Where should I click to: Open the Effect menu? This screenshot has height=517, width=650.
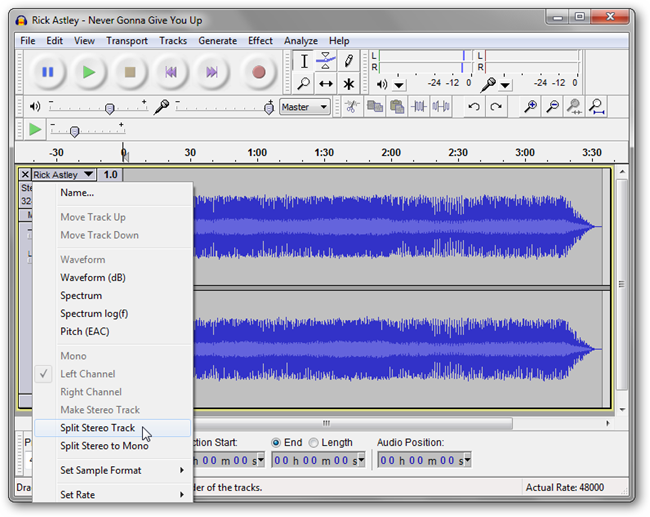tap(260, 41)
